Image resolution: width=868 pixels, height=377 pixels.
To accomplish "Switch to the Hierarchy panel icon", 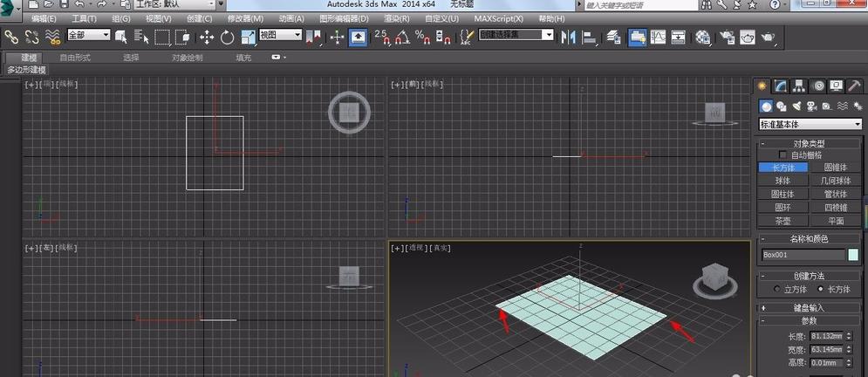I will pos(800,86).
